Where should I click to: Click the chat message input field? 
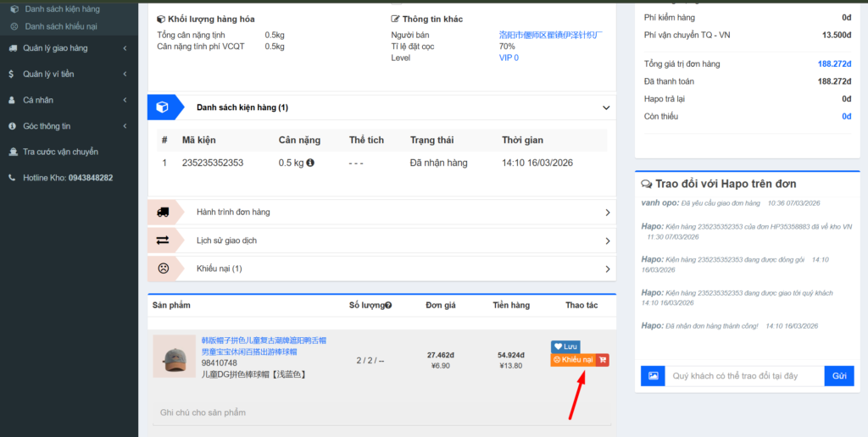click(x=744, y=376)
